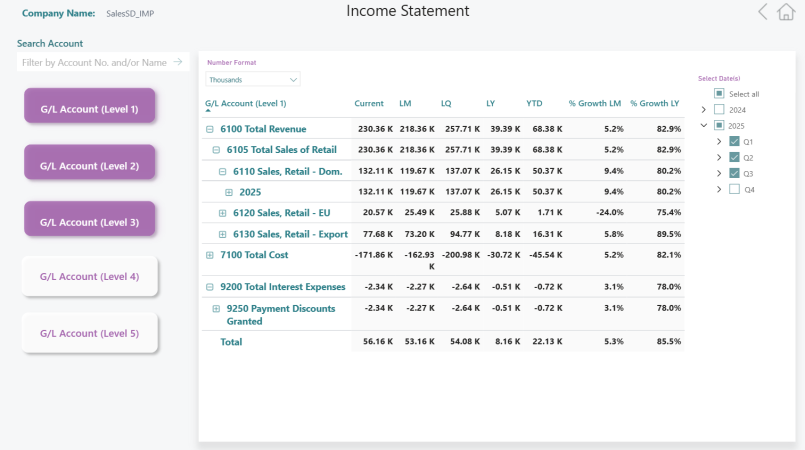Expand the 2024 date tree chevron
Viewport: 805px width, 450px height.
(x=704, y=110)
